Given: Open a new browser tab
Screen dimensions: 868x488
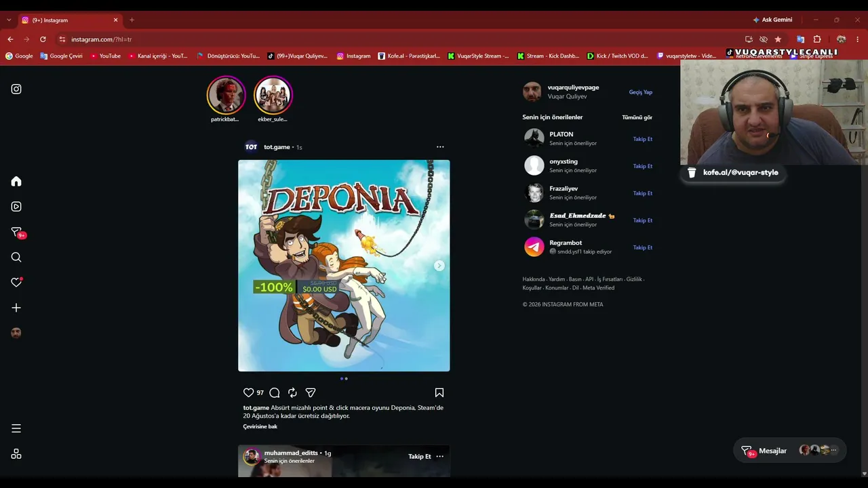Looking at the screenshot, I should pos(132,20).
